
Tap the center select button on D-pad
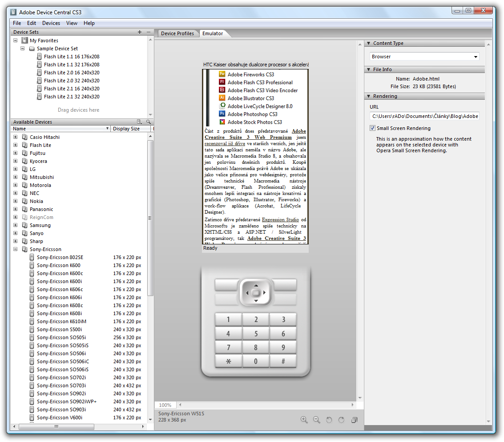pos(256,293)
